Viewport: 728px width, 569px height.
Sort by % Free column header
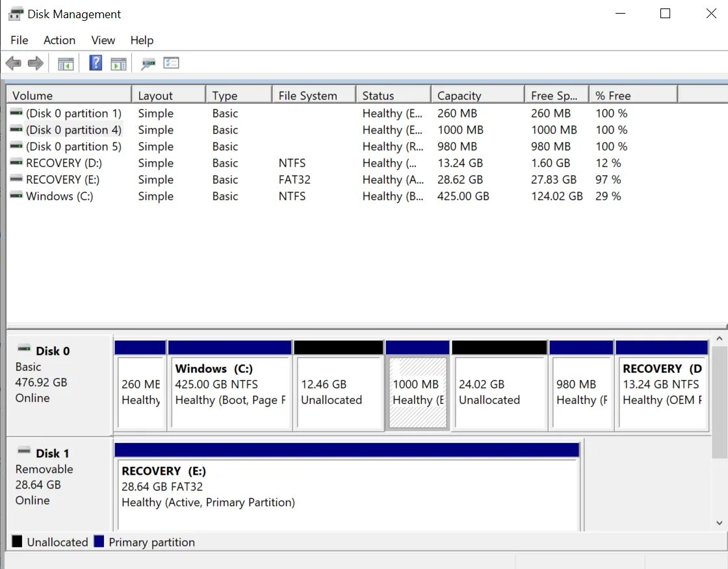pos(634,95)
